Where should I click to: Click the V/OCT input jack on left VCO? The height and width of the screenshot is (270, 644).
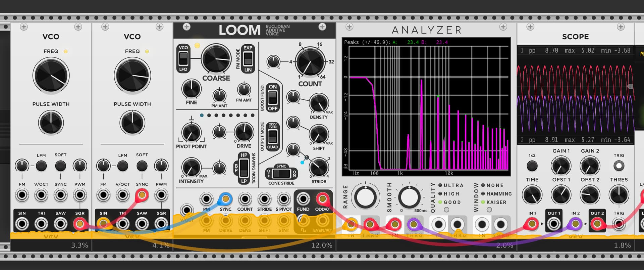[x=41, y=195]
